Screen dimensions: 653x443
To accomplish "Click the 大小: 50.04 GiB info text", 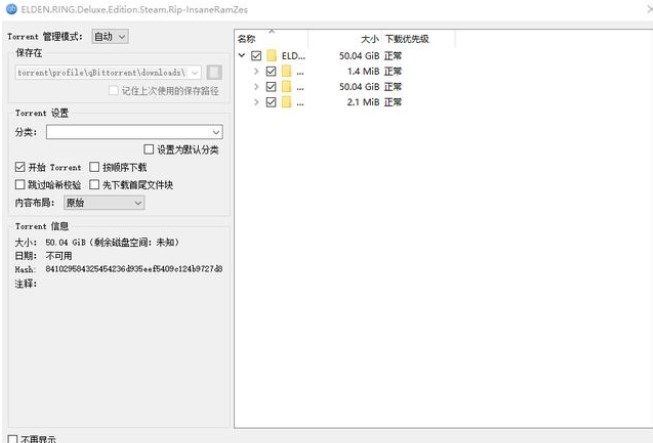I will pos(97,242).
